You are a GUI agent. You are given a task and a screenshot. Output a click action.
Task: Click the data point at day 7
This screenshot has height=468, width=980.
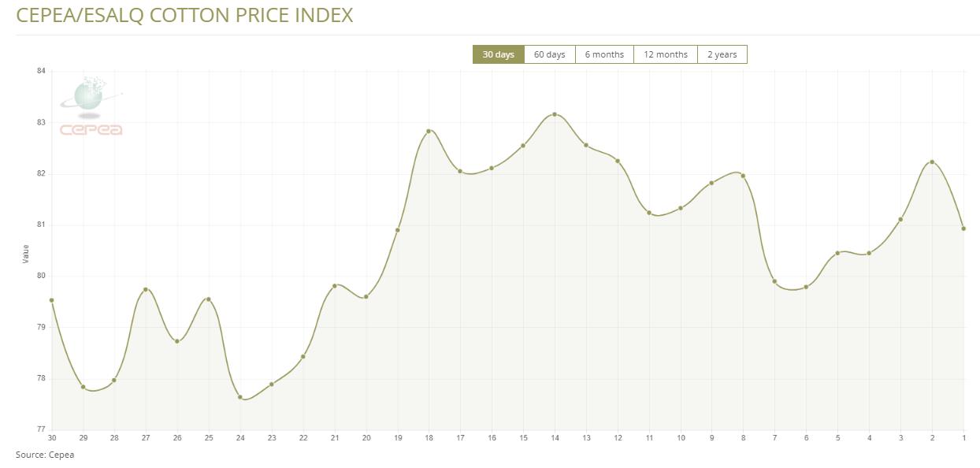774,281
